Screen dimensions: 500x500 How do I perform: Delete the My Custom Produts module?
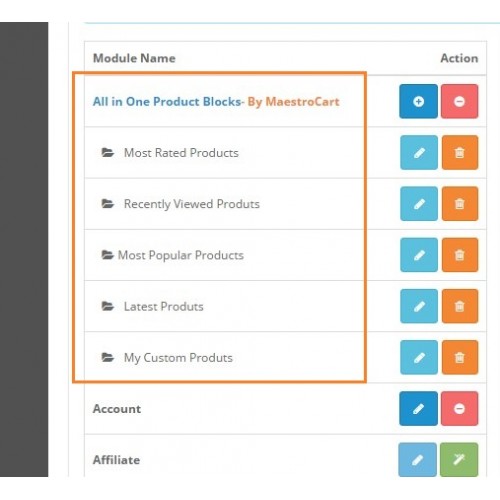coord(460,357)
